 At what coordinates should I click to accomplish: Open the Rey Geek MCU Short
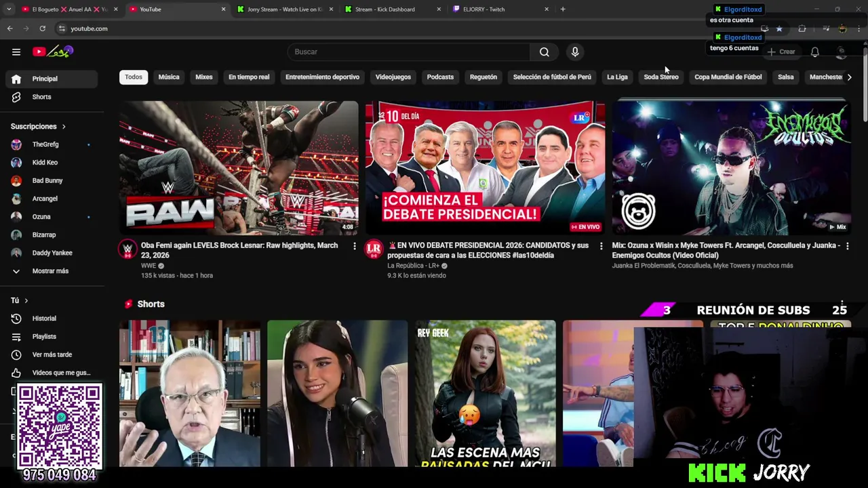(x=485, y=394)
